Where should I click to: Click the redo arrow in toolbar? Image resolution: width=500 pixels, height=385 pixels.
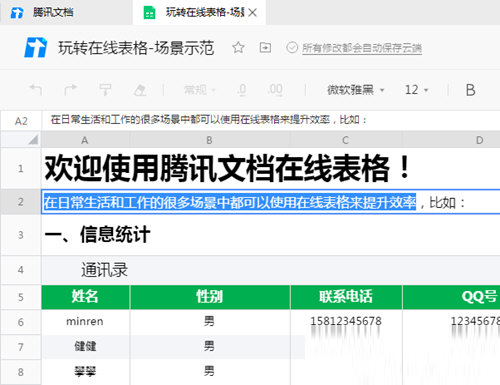click(x=70, y=90)
